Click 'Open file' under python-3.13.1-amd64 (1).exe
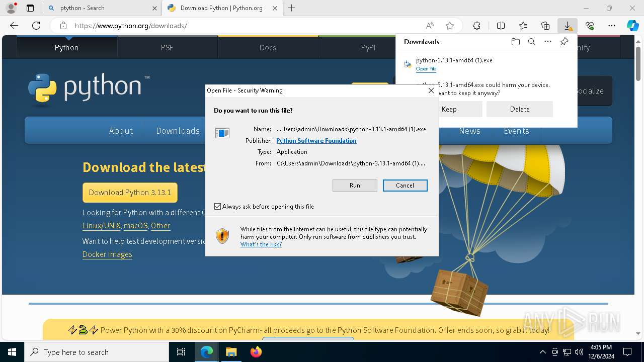The image size is (644, 362). pos(426,69)
